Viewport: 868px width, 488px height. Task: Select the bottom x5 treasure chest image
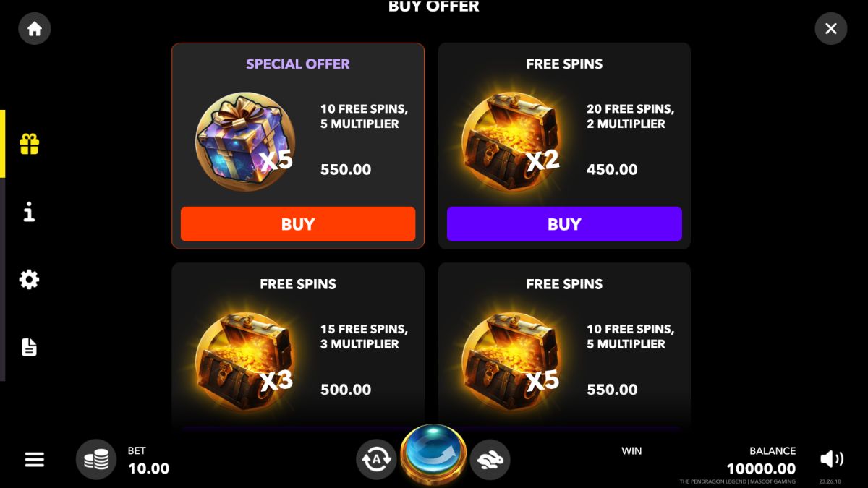pos(512,361)
